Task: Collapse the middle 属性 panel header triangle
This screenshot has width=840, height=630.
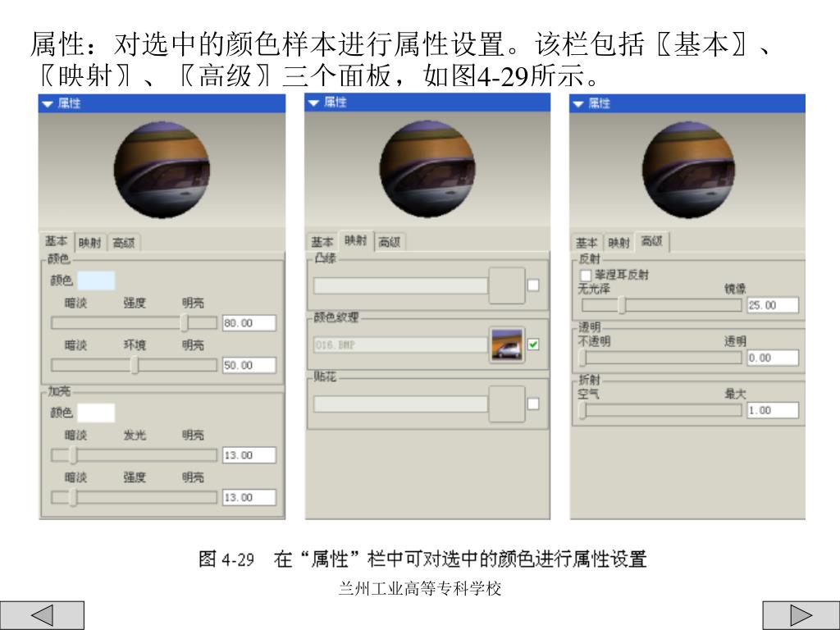Action: coord(313,103)
